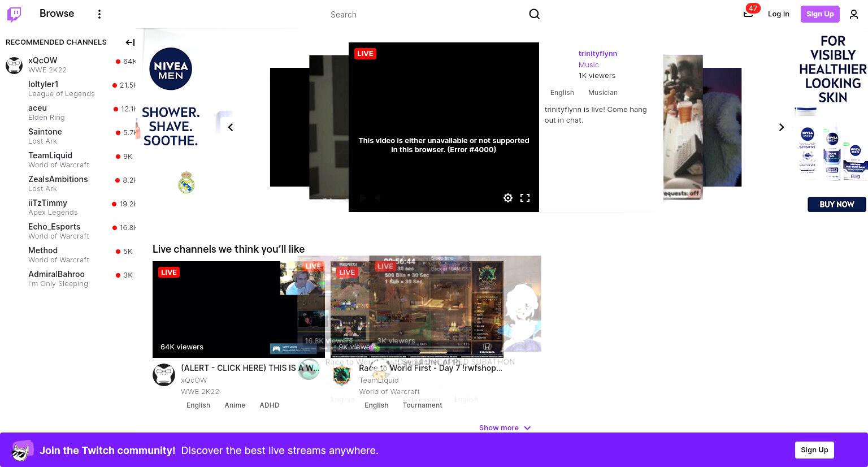The width and height of the screenshot is (868, 467).
Task: Click the Twitch logo home icon
Action: tap(14, 14)
